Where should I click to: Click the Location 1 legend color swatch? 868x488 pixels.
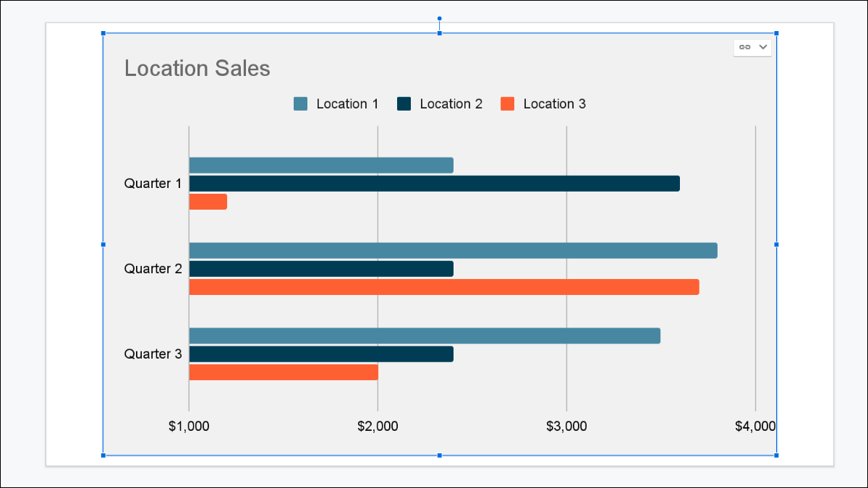click(301, 104)
